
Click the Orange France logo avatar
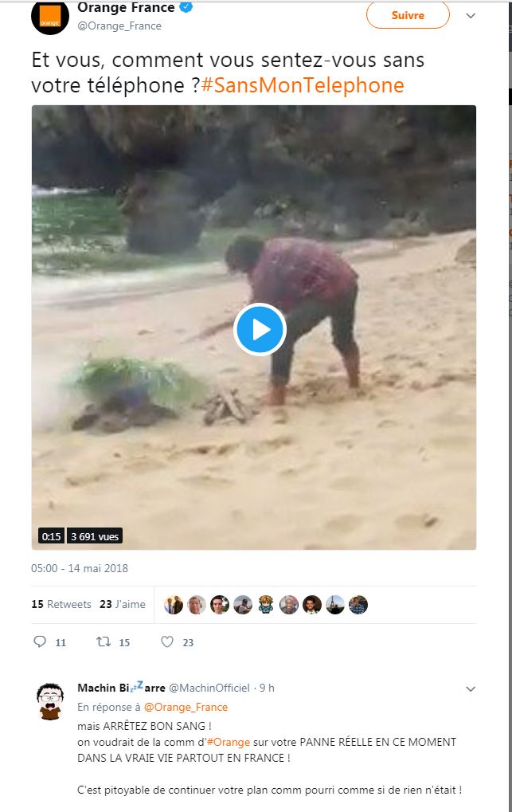click(x=49, y=17)
